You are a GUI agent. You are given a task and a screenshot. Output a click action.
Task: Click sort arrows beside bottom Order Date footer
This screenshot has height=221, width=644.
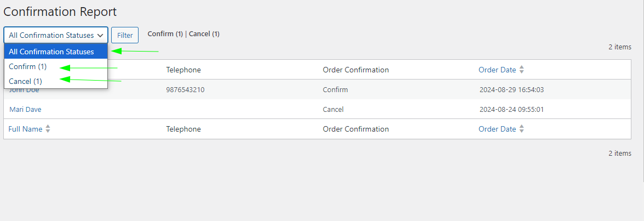(x=521, y=129)
